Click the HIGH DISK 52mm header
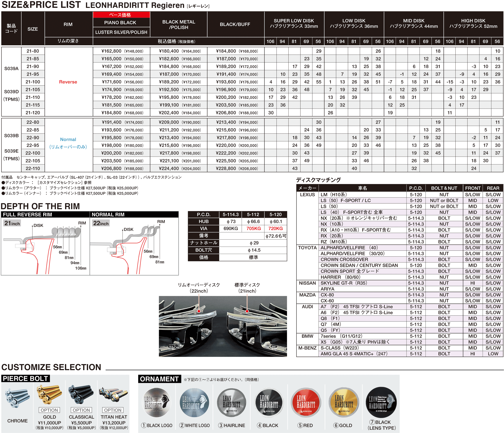504x433 pixels. (x=473, y=24)
